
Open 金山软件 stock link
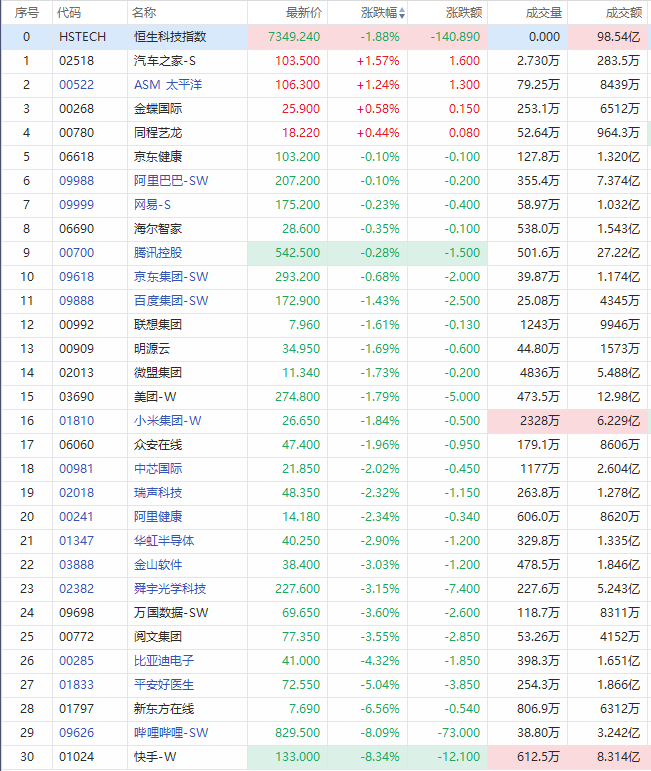[158, 565]
